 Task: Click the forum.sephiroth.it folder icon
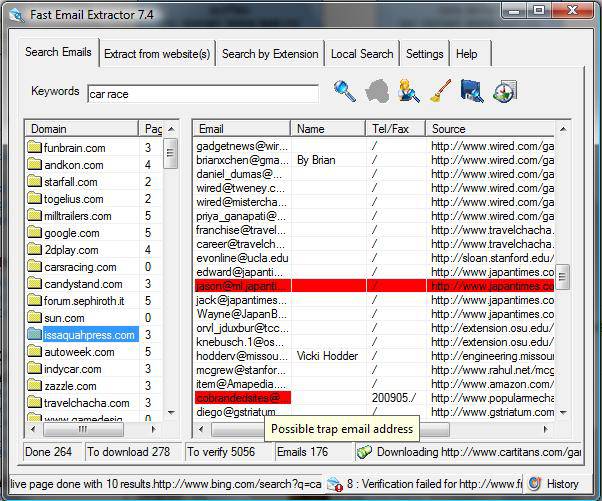coord(35,300)
